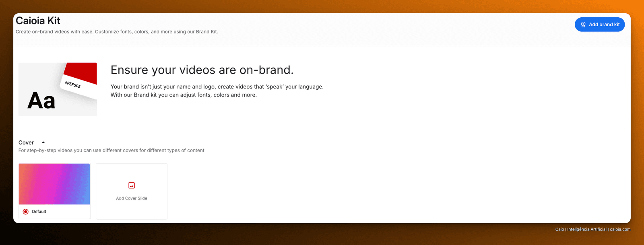Click the brand kit illustration image
This screenshot has height=245, width=644.
[58, 89]
